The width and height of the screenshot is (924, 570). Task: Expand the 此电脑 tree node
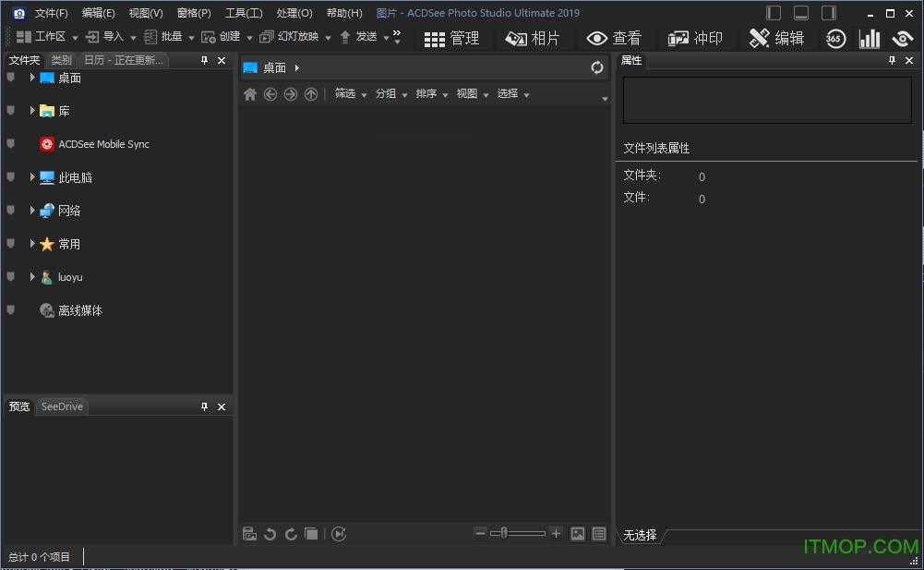(33, 177)
